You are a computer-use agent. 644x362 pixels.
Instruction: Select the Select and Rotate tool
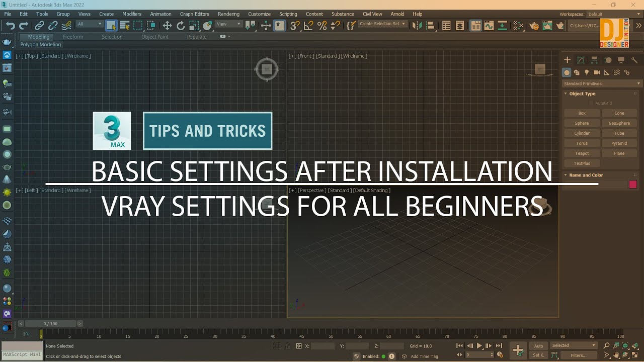pyautogui.click(x=181, y=26)
